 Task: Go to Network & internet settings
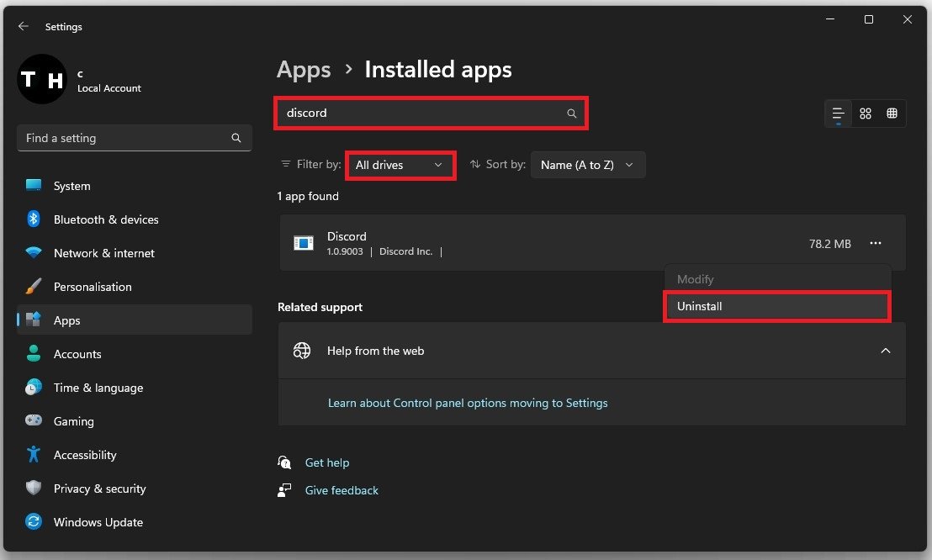[x=103, y=253]
